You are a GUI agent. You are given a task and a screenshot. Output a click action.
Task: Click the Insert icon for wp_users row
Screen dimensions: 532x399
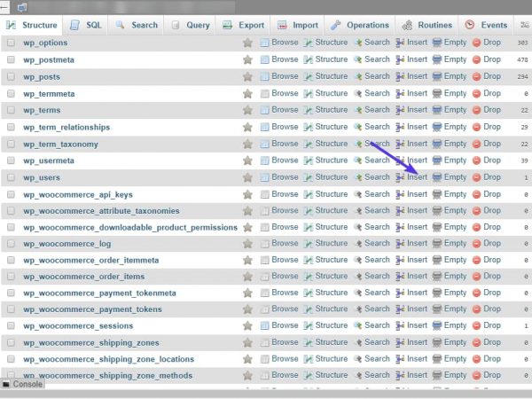400,177
